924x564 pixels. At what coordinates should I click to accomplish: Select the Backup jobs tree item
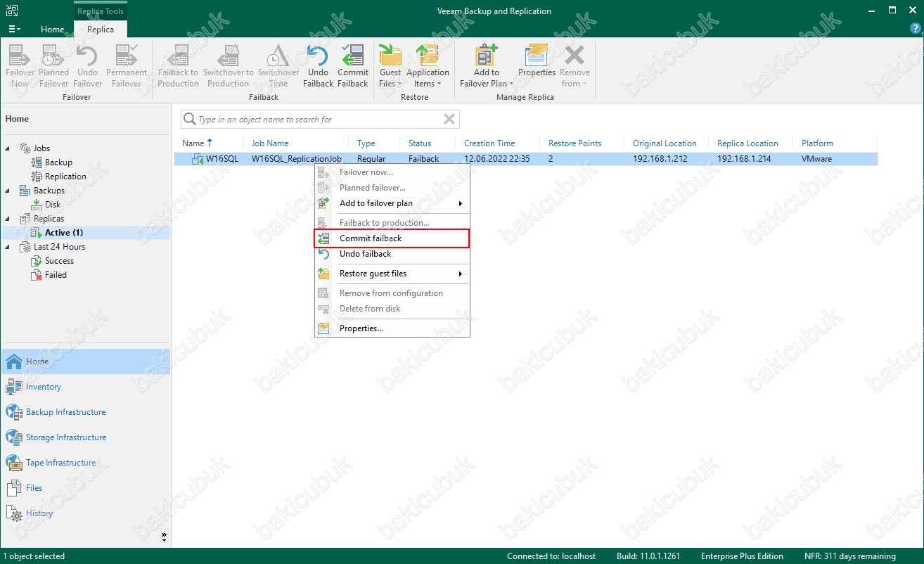point(58,162)
